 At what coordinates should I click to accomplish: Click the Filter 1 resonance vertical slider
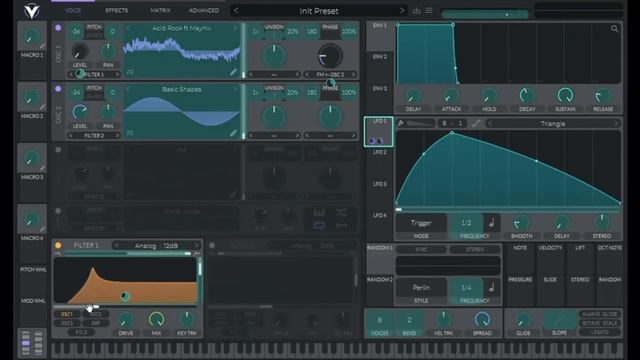coord(200,281)
